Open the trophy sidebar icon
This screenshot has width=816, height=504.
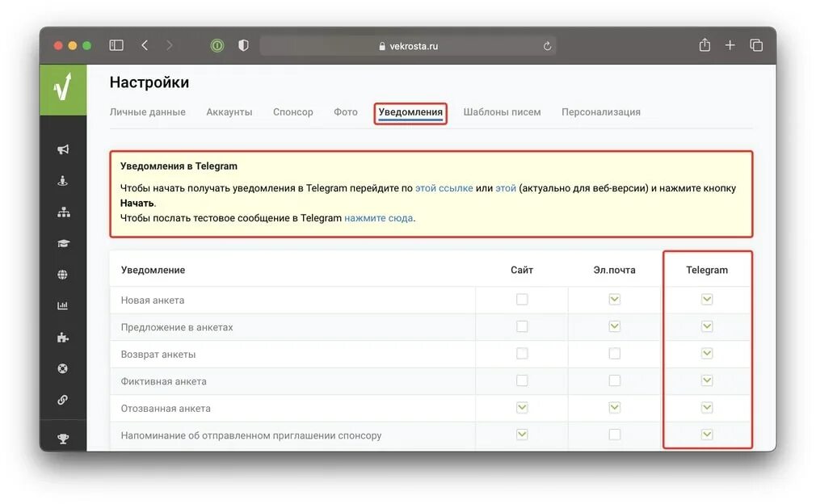[63, 439]
